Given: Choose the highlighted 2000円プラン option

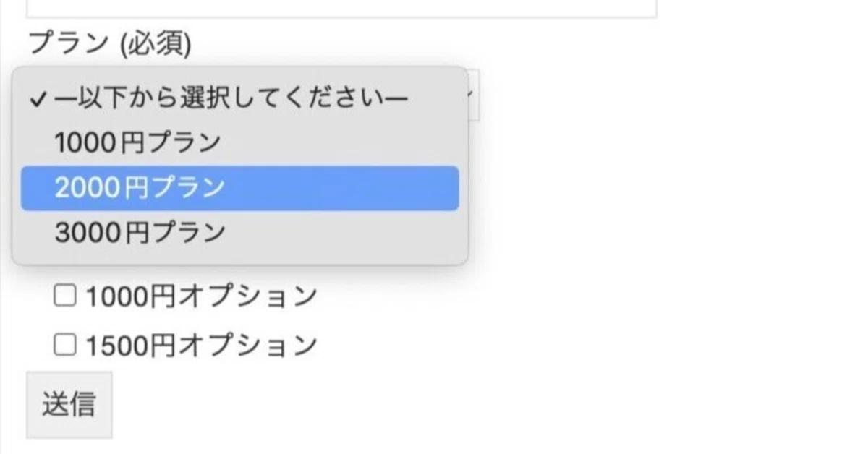Looking at the screenshot, I should click(140, 188).
